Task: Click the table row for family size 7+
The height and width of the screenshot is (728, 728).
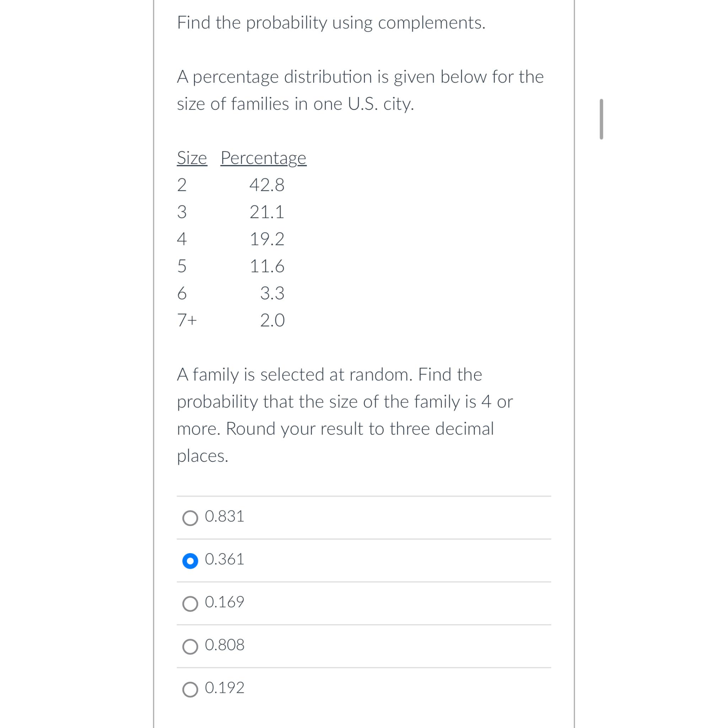Action: pyautogui.click(x=226, y=320)
